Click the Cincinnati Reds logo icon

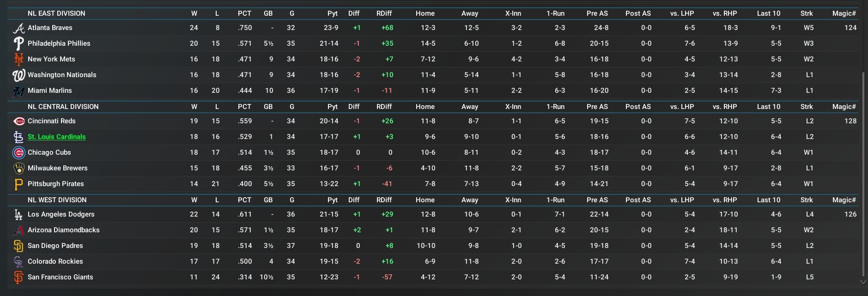coord(18,121)
